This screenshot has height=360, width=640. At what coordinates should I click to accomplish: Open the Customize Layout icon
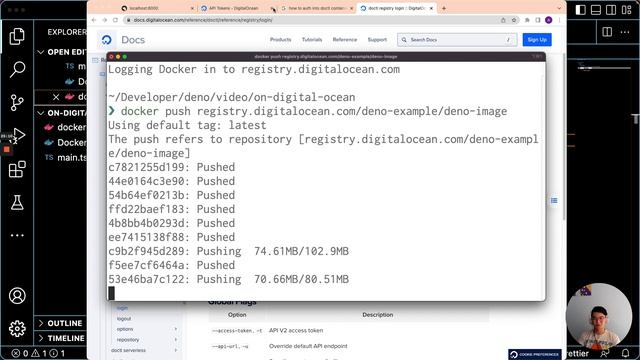pyautogui.click(x=627, y=10)
